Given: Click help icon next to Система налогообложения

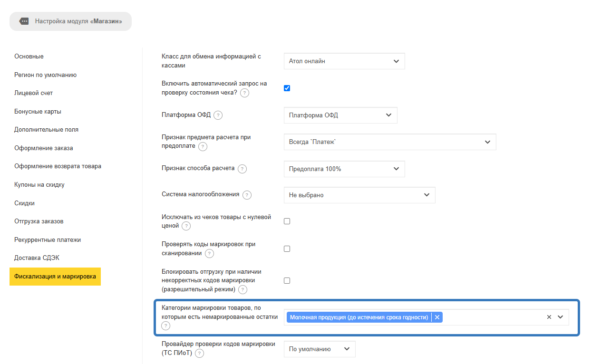Looking at the screenshot, I should (247, 195).
